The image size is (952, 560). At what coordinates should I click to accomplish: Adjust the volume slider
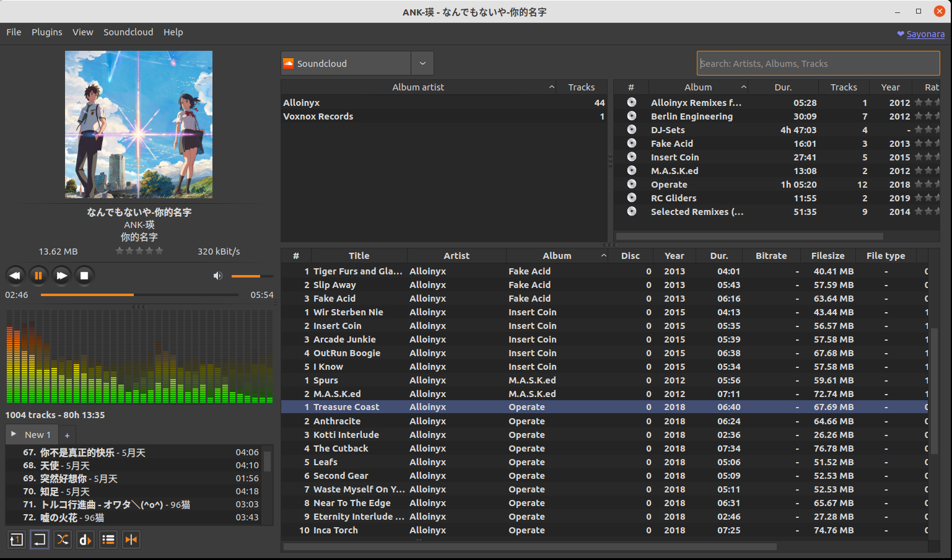coord(252,276)
